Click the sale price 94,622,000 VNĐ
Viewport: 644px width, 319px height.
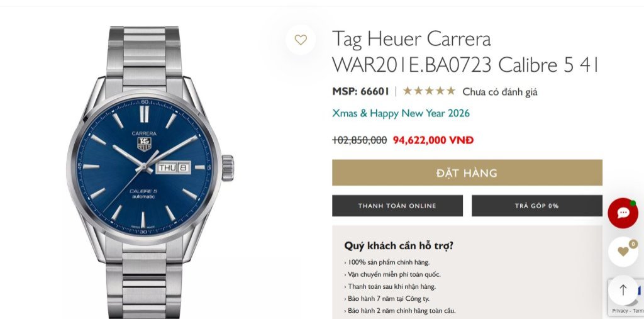[433, 140]
